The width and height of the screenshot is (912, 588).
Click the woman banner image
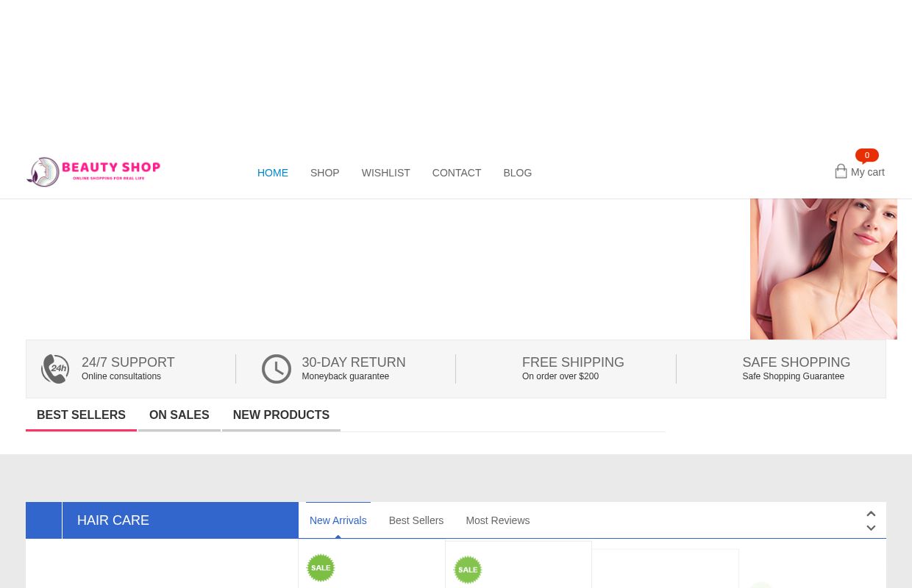tap(824, 269)
